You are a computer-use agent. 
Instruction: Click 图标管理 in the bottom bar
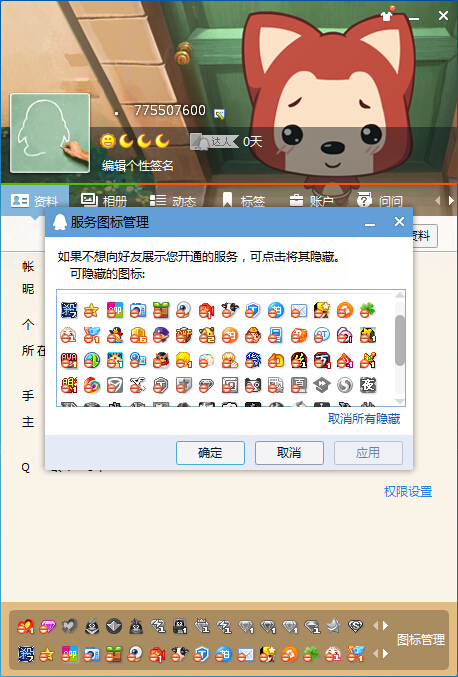tap(420, 639)
